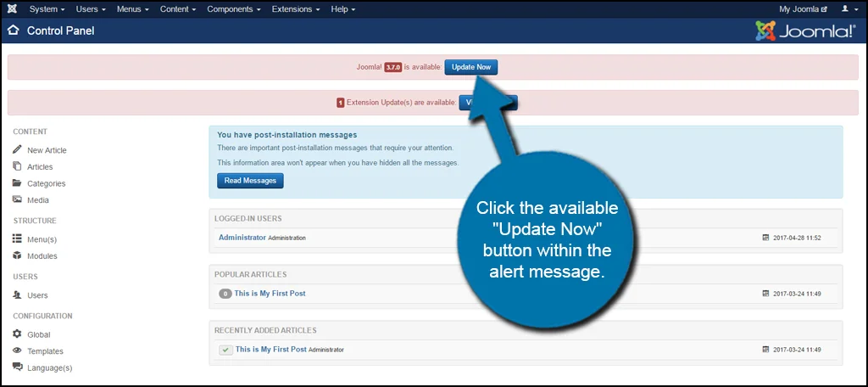Click the Global gear icon

point(17,334)
